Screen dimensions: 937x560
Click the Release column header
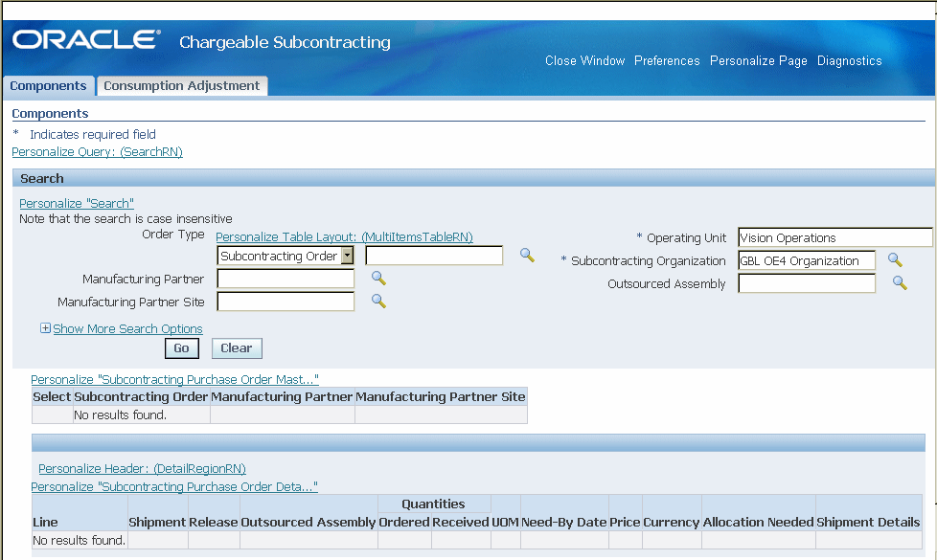tap(214, 522)
